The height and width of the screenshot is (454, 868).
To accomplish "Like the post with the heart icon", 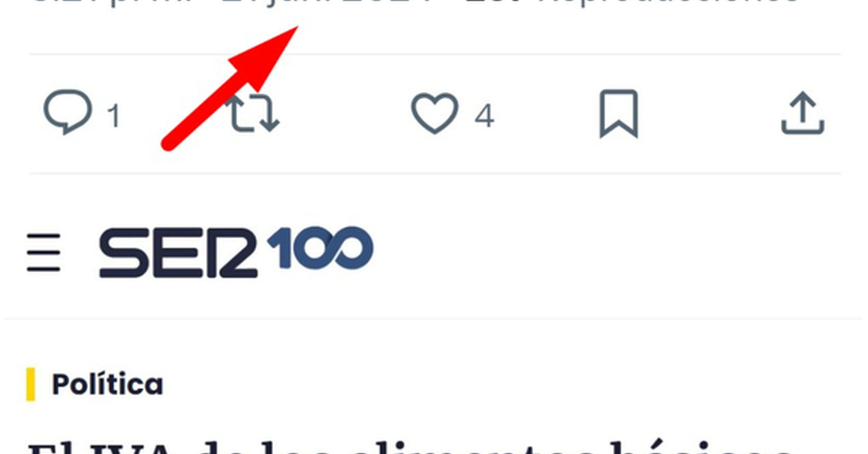I will coord(435,113).
